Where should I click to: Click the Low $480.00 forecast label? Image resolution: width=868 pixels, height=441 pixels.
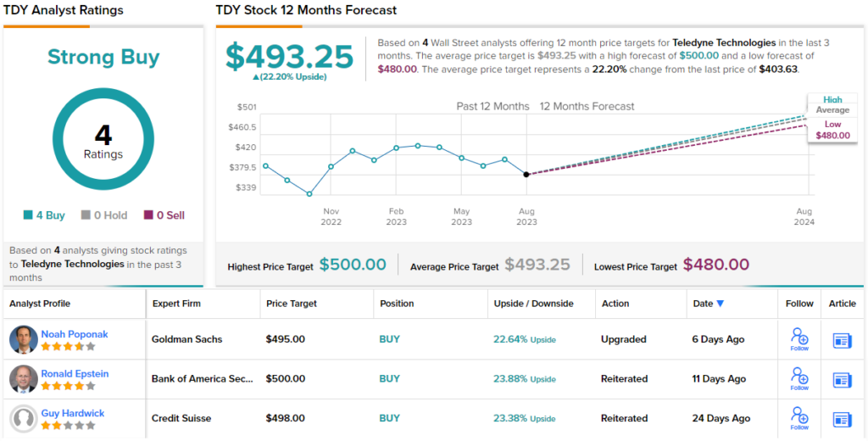832,130
